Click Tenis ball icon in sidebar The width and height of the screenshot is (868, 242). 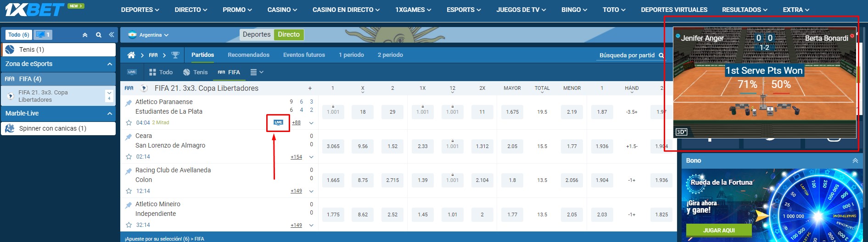tap(10, 49)
